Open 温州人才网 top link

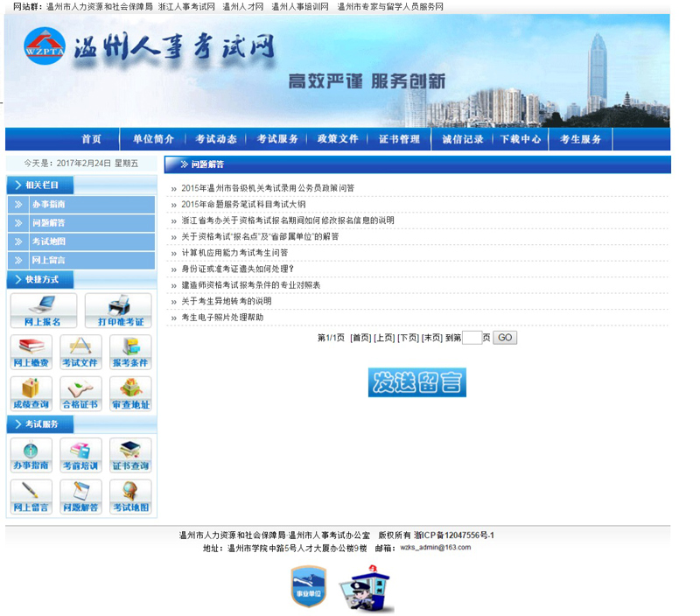tap(243, 7)
